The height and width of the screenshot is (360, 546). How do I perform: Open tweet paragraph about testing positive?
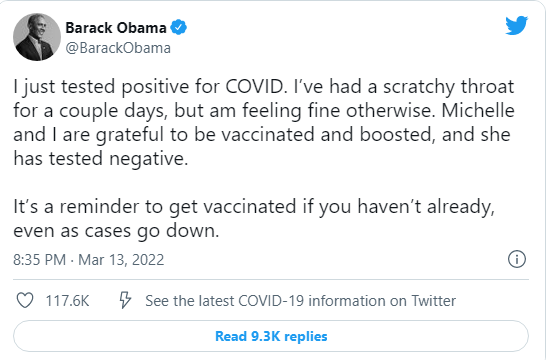point(264,123)
